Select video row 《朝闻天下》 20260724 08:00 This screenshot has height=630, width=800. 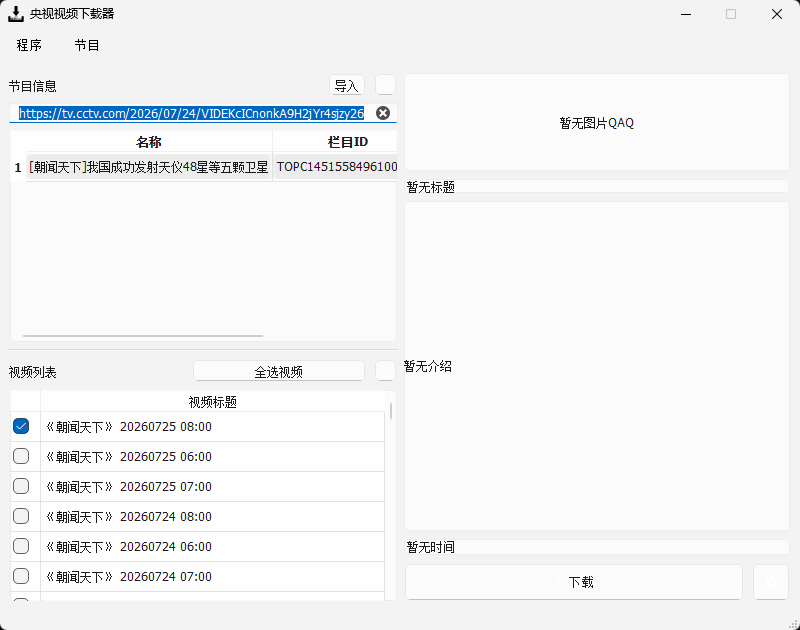[212, 517]
